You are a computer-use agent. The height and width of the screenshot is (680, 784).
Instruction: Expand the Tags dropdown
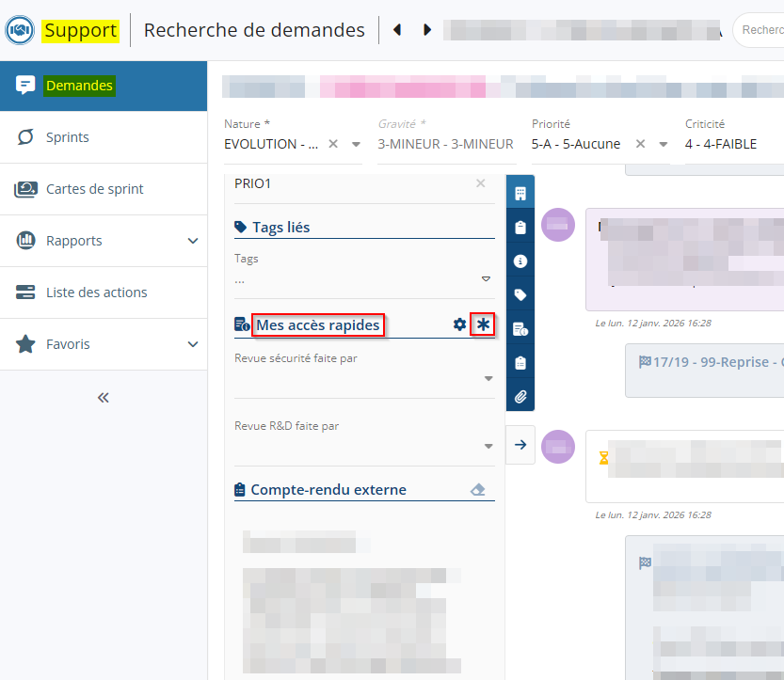pos(486,278)
